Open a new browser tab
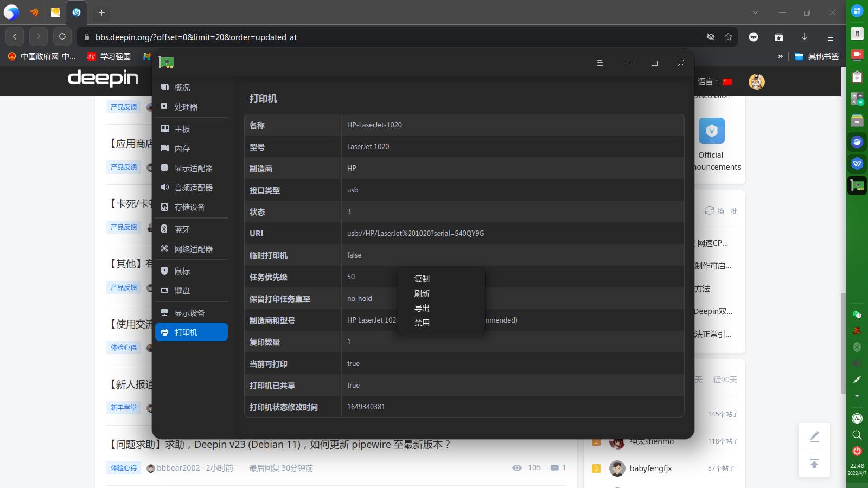This screenshot has width=868, height=488. click(101, 12)
